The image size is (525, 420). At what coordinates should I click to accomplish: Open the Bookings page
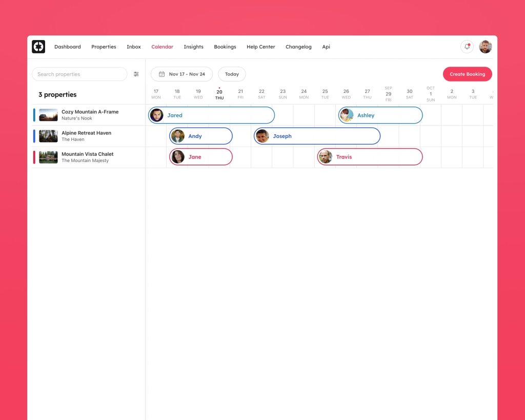click(x=225, y=47)
